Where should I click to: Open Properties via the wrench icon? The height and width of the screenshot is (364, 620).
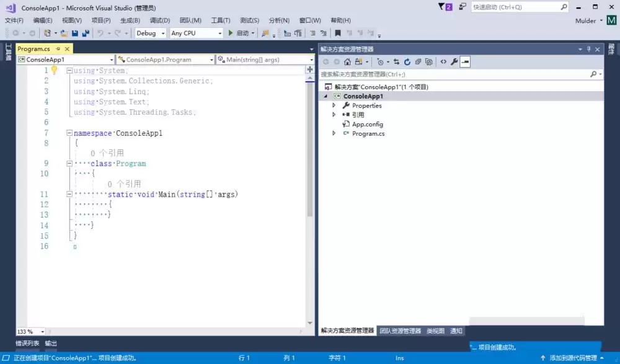tap(455, 62)
